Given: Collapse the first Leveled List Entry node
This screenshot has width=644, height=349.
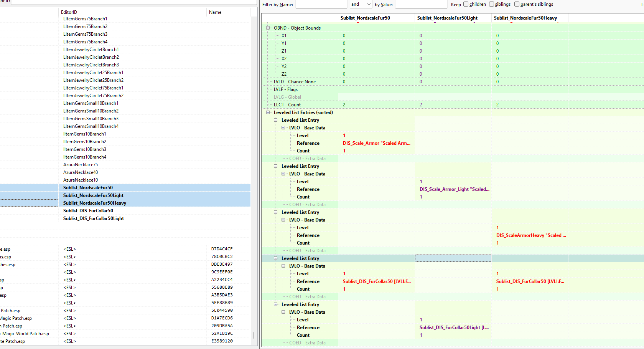Looking at the screenshot, I should pyautogui.click(x=275, y=120).
